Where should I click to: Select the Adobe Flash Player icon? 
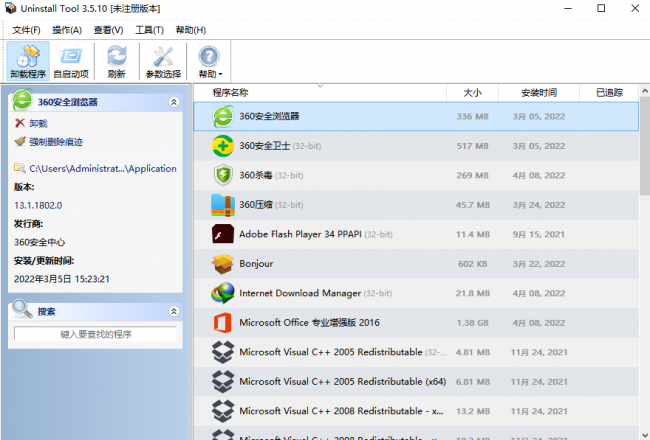(x=223, y=234)
